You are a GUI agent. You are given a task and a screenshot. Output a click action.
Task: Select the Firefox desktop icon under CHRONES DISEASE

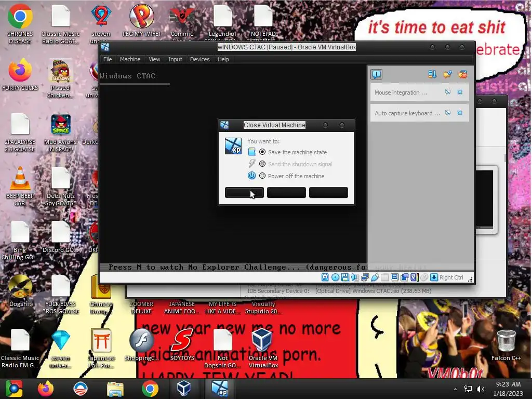[x=20, y=75]
